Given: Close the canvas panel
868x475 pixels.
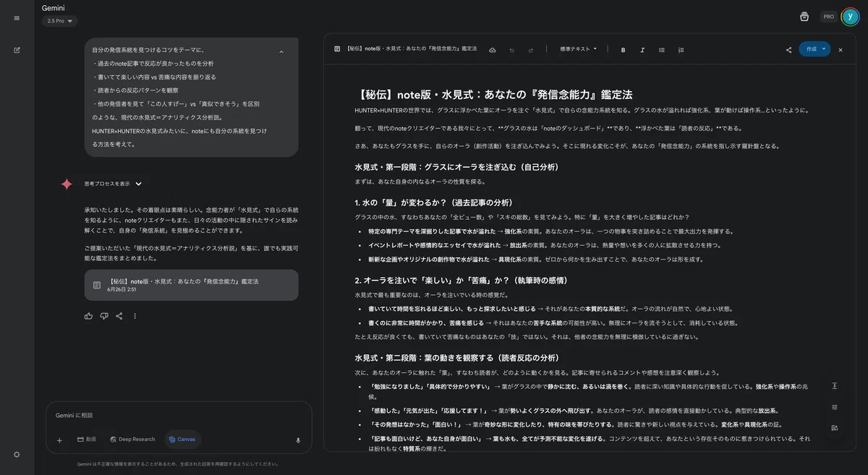Looking at the screenshot, I should (x=841, y=50).
